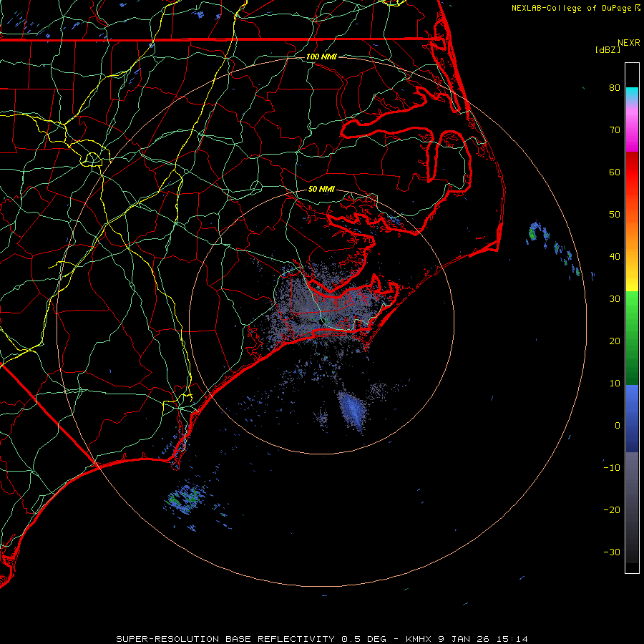Click the 50 dBZ scale value

[x=615, y=215]
